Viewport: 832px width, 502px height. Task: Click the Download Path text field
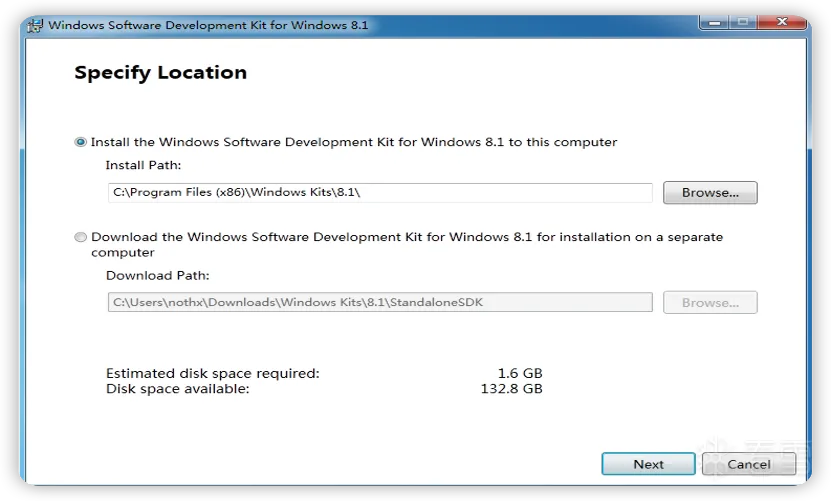tap(380, 302)
